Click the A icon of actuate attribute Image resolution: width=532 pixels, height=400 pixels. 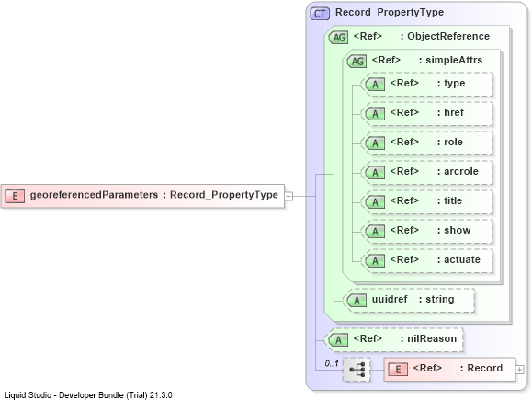[375, 261]
